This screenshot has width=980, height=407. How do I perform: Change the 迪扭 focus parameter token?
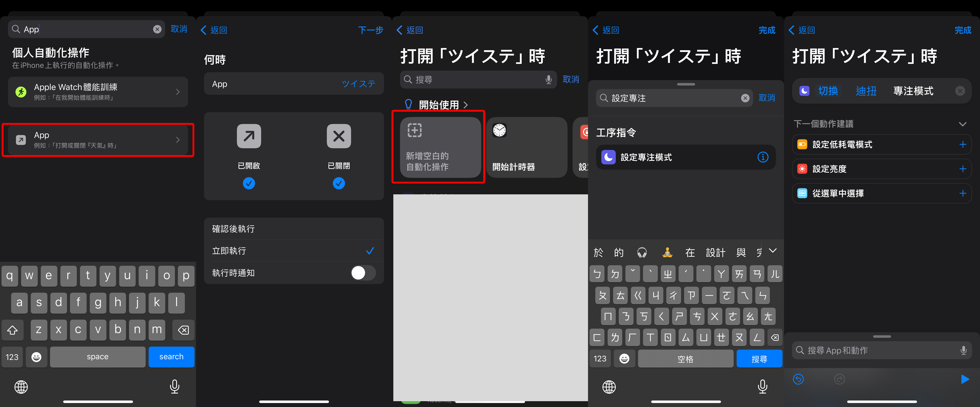pos(866,91)
